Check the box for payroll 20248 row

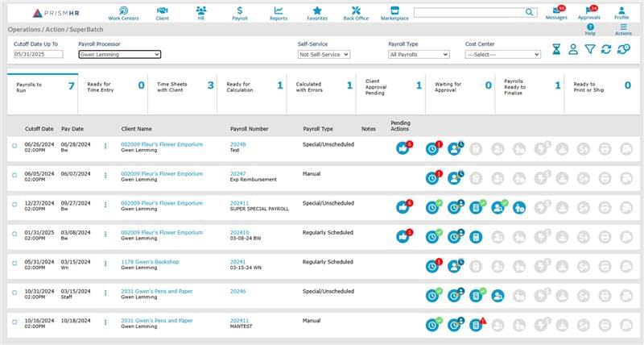tap(14, 145)
